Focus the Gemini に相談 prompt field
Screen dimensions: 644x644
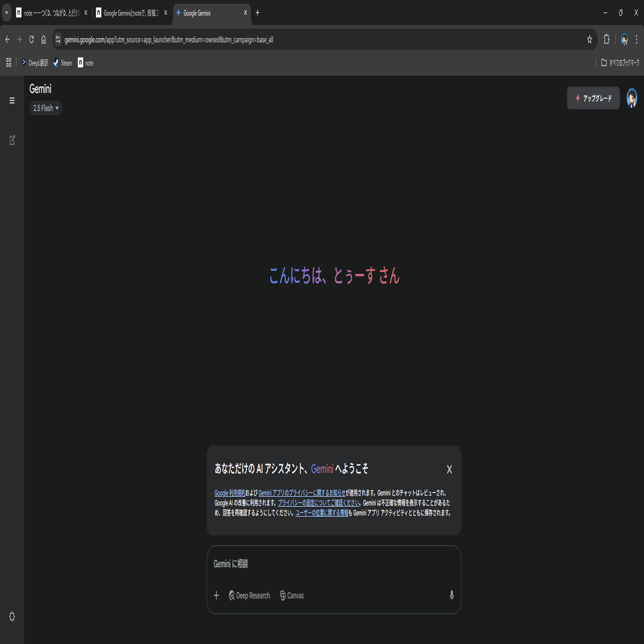pos(333,564)
